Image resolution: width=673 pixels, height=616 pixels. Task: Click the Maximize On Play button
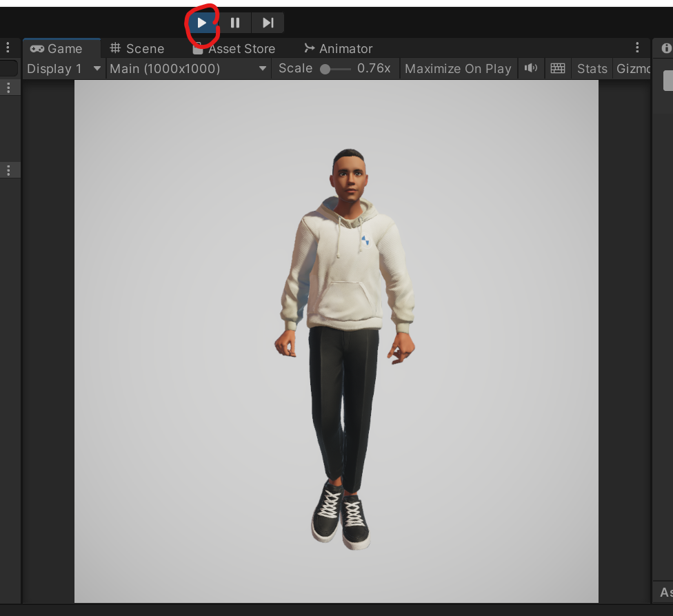point(458,68)
